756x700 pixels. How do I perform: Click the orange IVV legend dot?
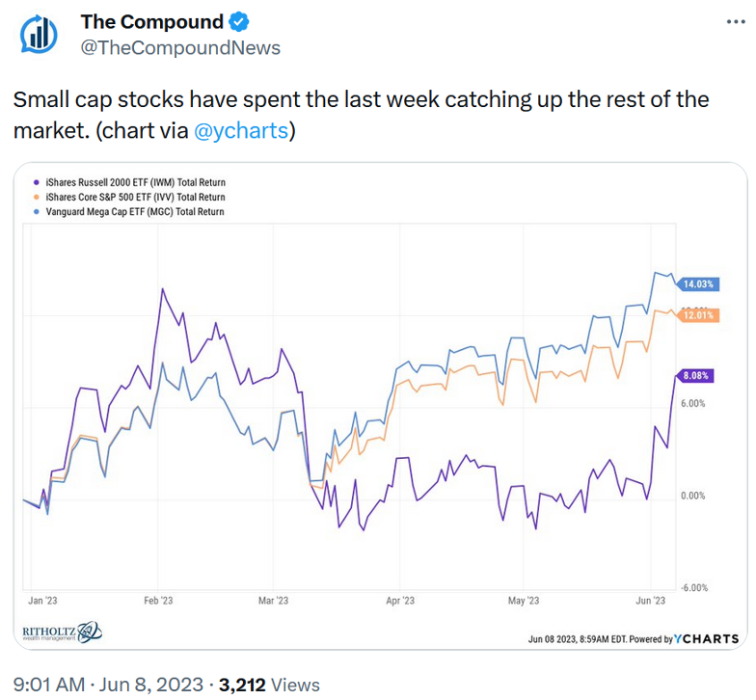(37, 197)
